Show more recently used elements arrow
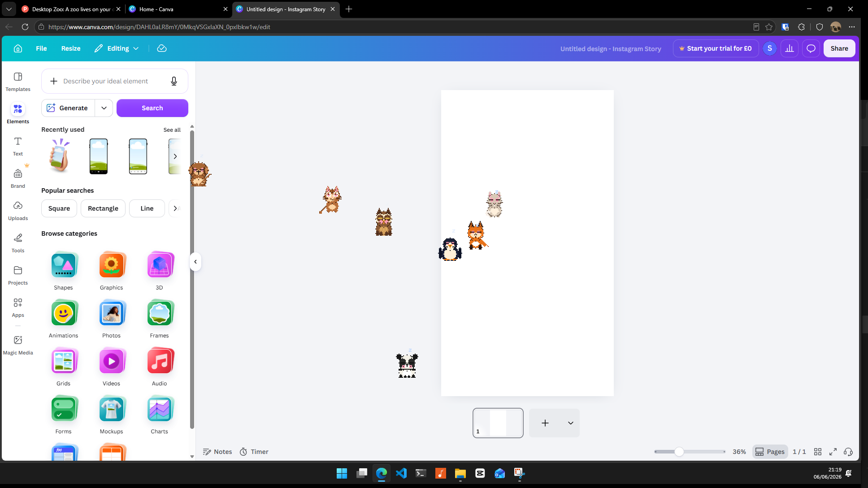 pos(175,156)
